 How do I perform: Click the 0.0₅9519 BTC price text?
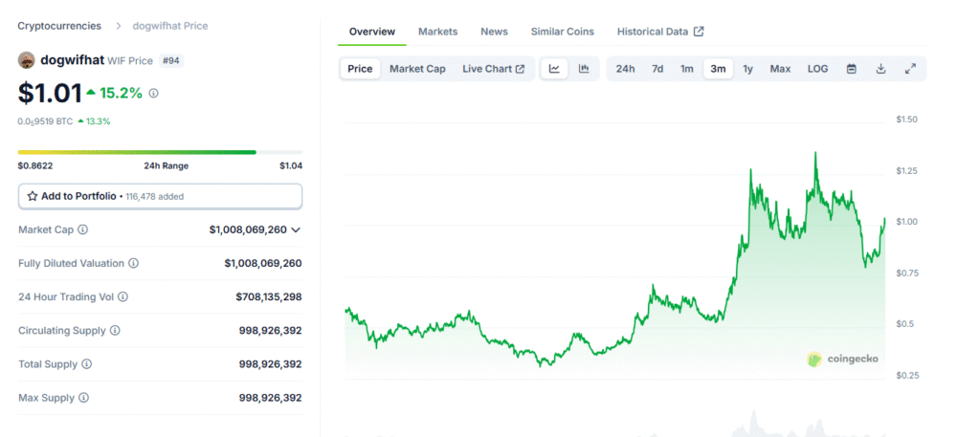click(45, 121)
